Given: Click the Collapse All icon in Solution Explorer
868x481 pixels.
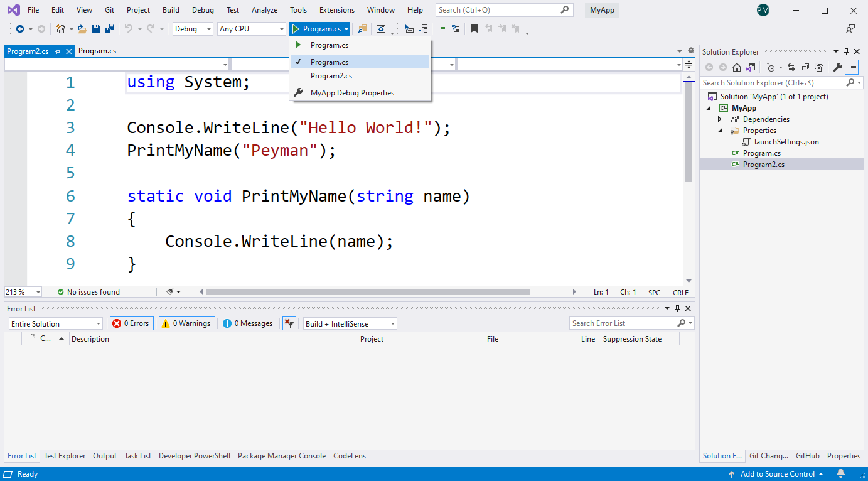Looking at the screenshot, I should click(805, 67).
